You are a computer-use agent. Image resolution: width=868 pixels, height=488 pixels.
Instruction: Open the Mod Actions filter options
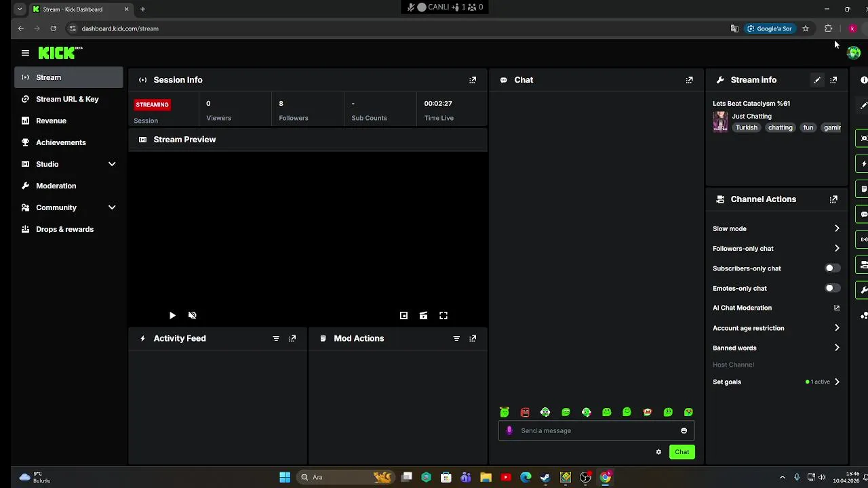tap(456, 338)
